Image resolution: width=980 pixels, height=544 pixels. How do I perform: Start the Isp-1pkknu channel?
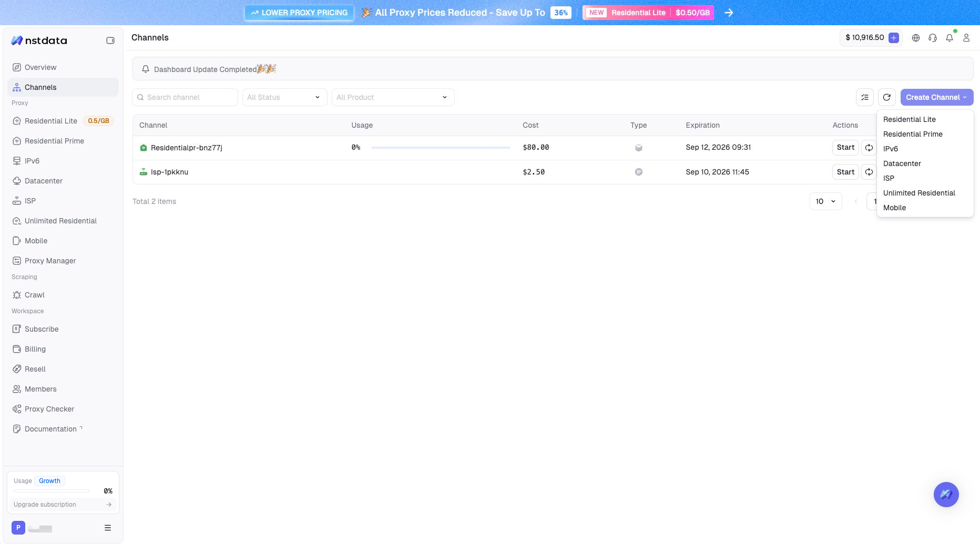tap(845, 172)
